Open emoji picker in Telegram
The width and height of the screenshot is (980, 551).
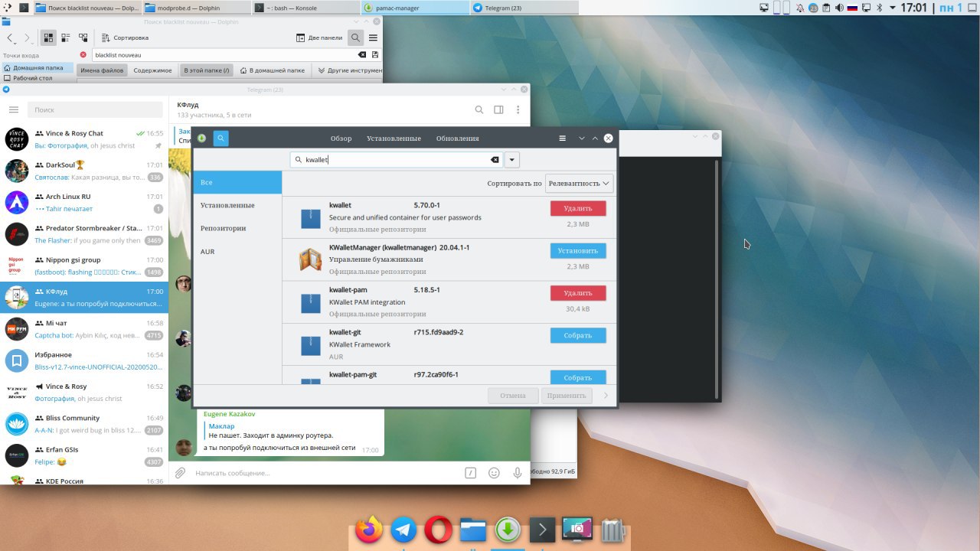[495, 473]
